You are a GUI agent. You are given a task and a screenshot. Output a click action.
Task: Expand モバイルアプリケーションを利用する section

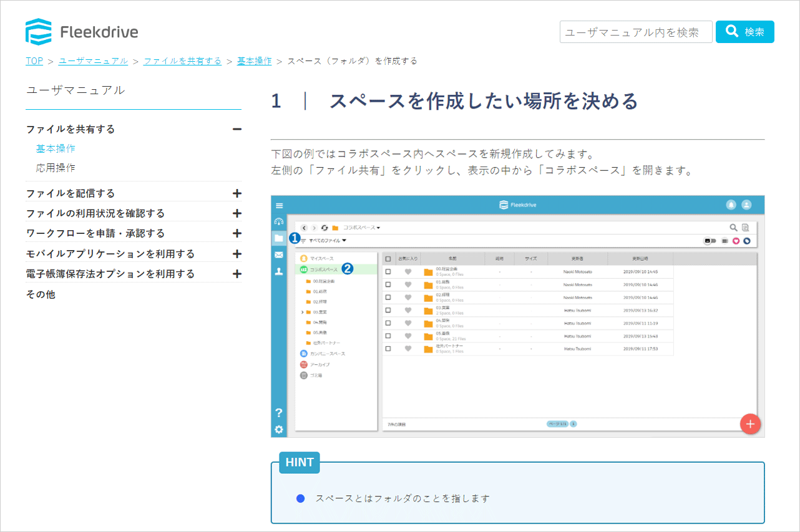coord(237,254)
